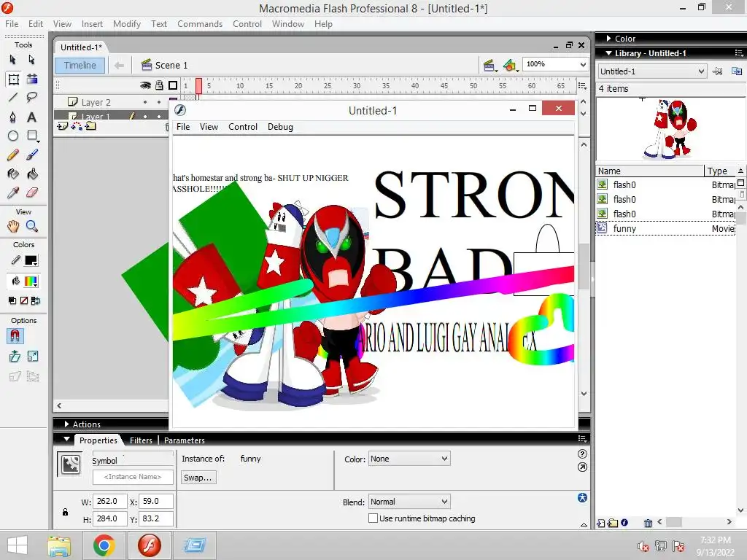
Task: Select the Layer 2 row
Action: click(111, 102)
